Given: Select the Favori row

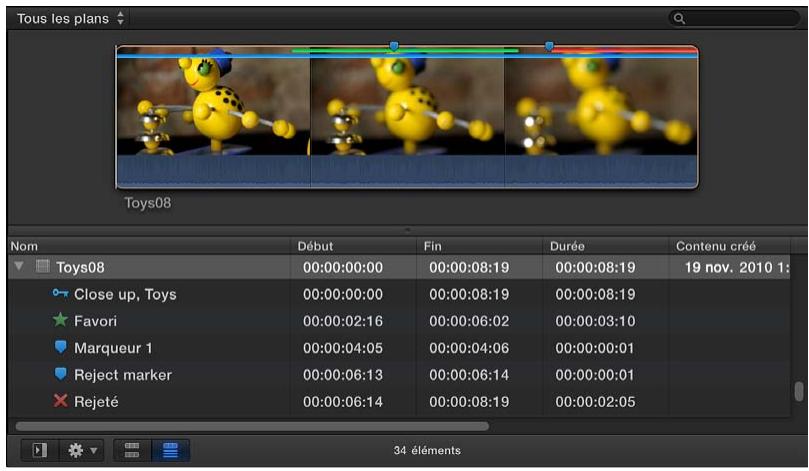Looking at the screenshot, I should (x=399, y=321).
